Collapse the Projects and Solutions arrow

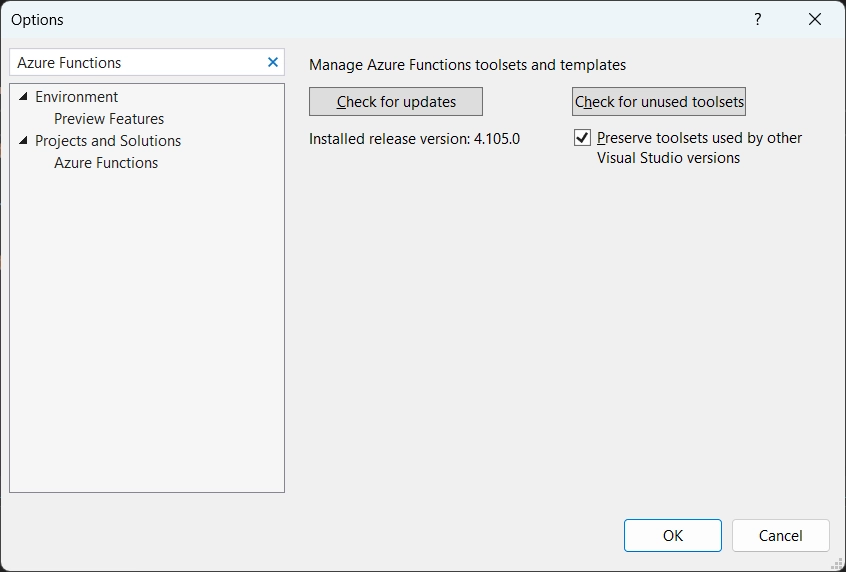point(23,140)
